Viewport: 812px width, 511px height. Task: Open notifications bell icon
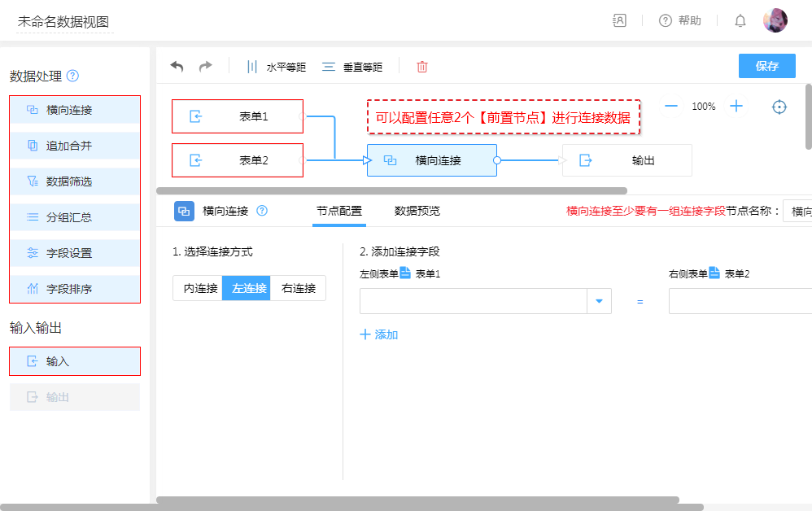(x=740, y=21)
